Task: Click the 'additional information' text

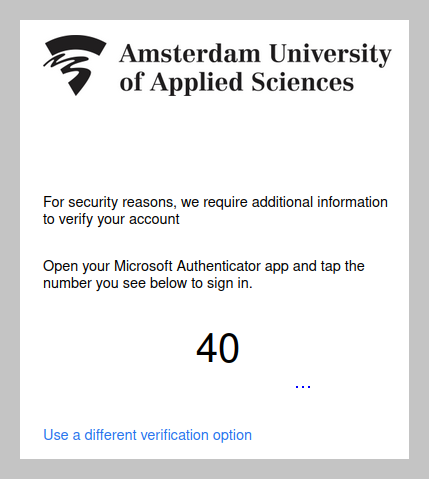Action: click(320, 202)
